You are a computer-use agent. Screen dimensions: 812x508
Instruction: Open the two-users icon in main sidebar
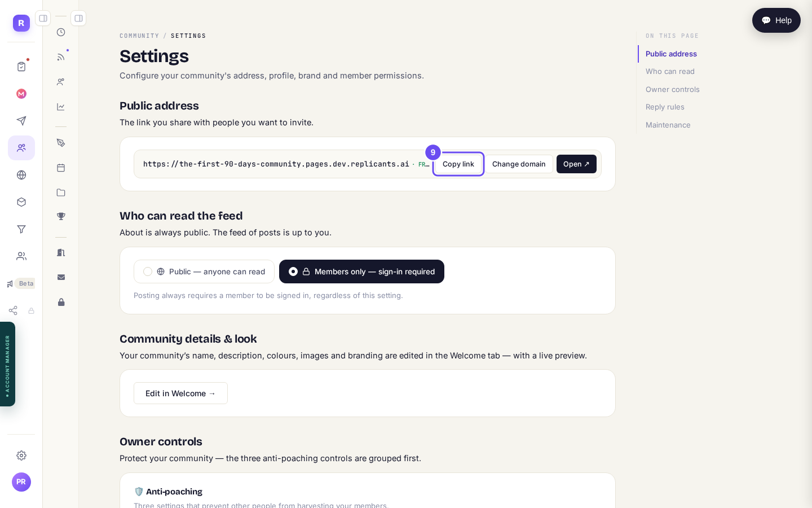tap(21, 256)
